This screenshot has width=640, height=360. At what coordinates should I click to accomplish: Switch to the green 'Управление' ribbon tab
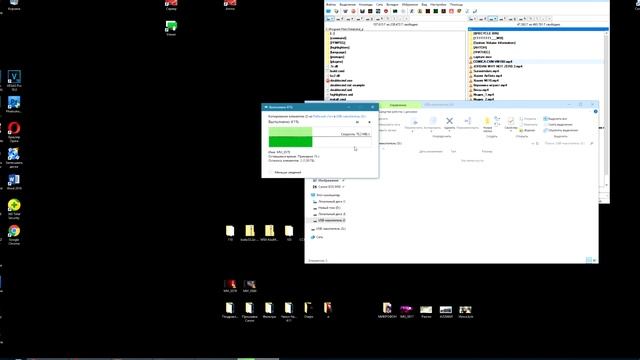(398, 105)
